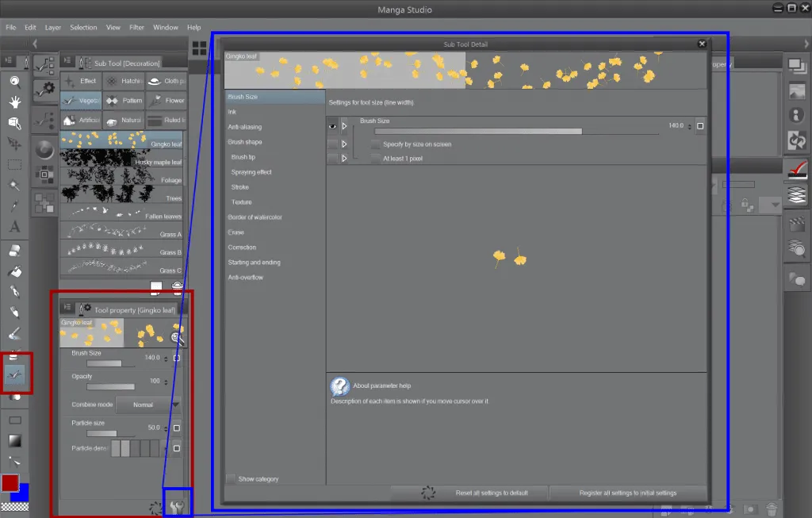Click Register all settings to initial settings
Viewport: 812px width, 518px height.
(627, 493)
